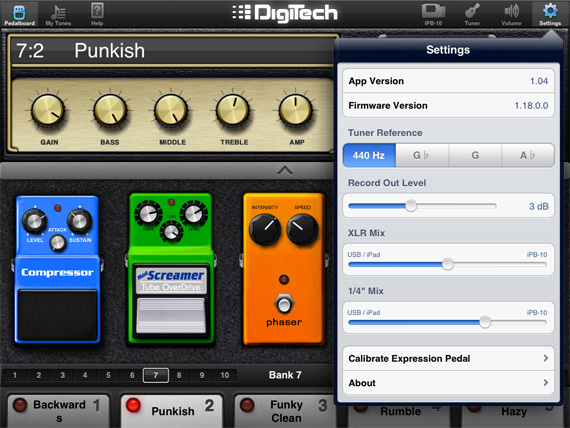The height and width of the screenshot is (428, 570).
Task: Select the green Screamer overdrive pedal
Action: click(171, 269)
